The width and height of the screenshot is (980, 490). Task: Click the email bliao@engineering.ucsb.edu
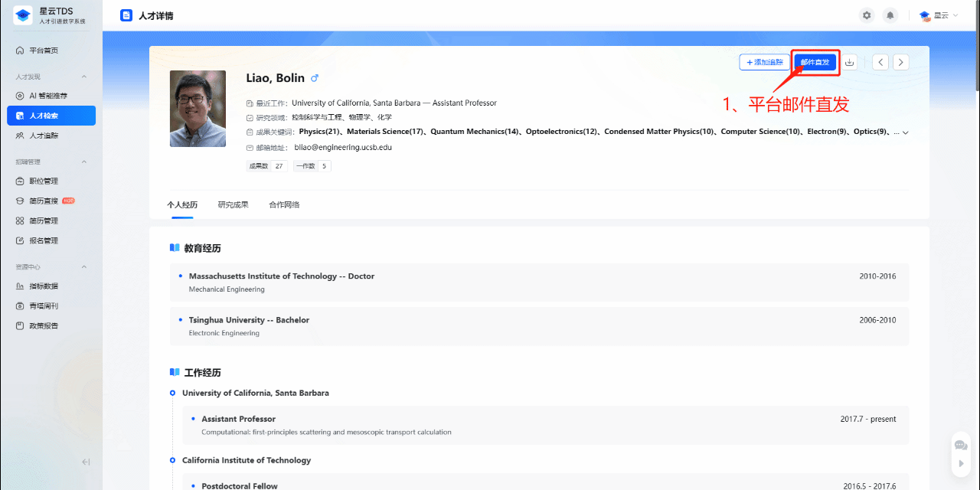343,147
